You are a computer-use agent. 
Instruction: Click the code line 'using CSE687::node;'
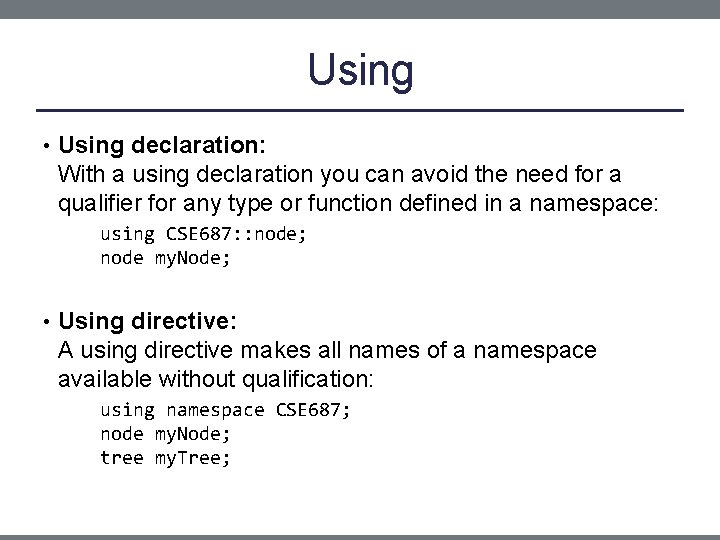pos(203,235)
